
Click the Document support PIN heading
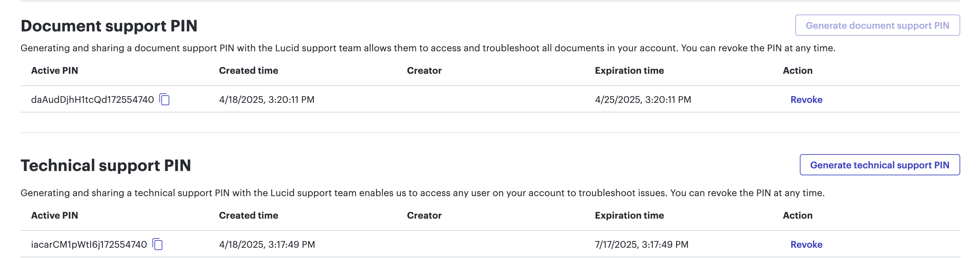tap(109, 25)
